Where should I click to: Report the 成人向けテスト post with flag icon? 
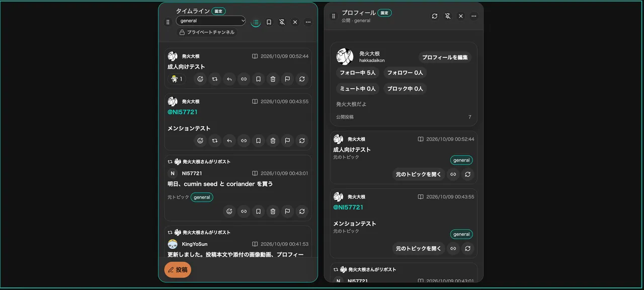pyautogui.click(x=287, y=79)
